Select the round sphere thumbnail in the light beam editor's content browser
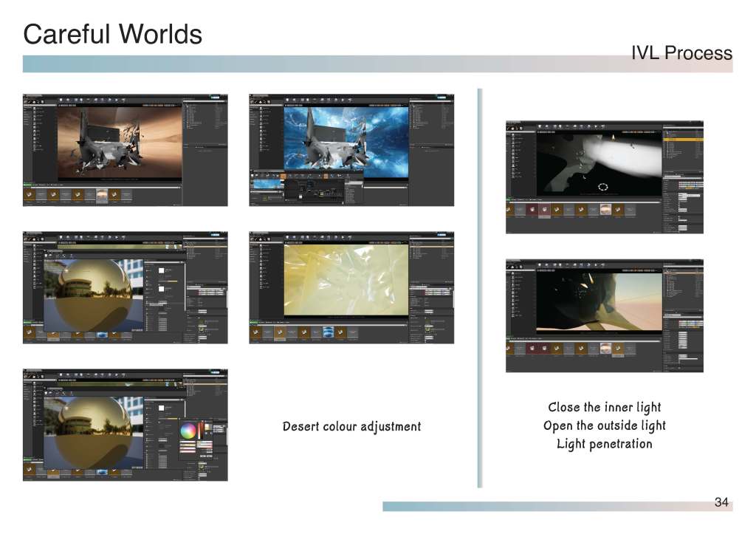This screenshot has width=756, height=534. [605, 210]
